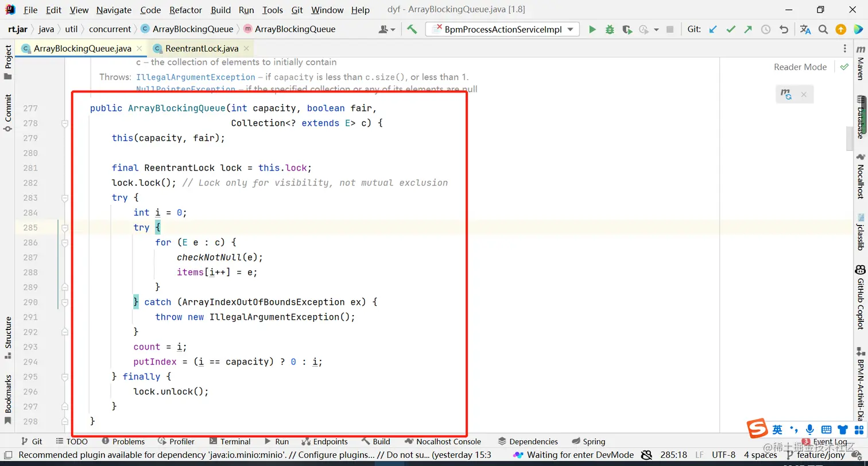Click the rt.jar breadcrumb in navigation bar
The height and width of the screenshot is (466, 868).
click(18, 29)
